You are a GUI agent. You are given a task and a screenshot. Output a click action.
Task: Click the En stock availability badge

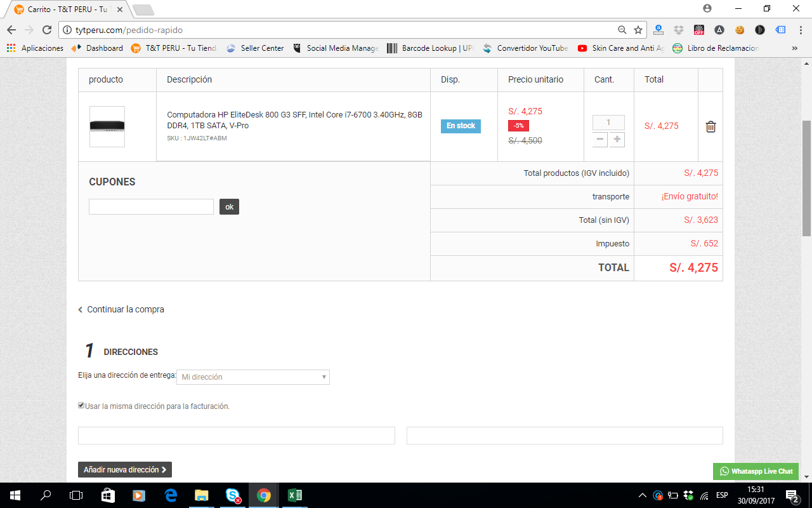(x=461, y=126)
